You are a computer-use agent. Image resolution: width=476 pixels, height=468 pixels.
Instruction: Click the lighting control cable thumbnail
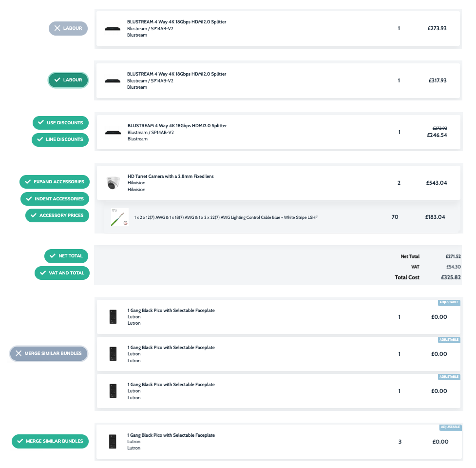[119, 217]
